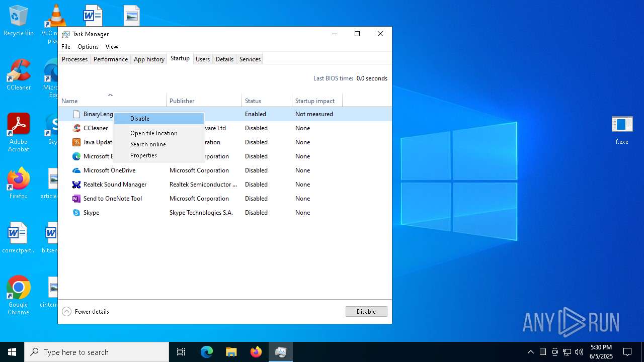Open the Services tab
644x362 pixels.
click(250, 59)
